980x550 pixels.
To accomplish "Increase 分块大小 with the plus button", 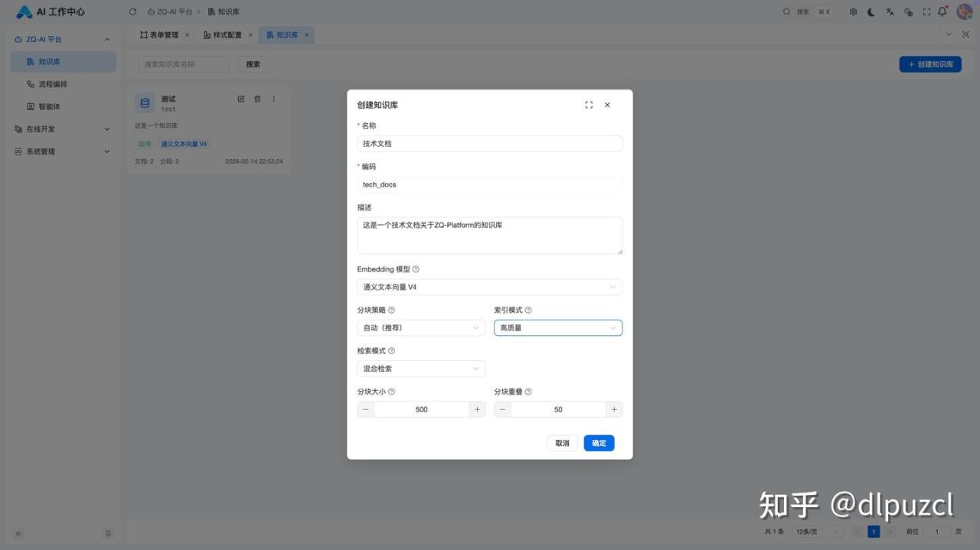I will click(477, 409).
